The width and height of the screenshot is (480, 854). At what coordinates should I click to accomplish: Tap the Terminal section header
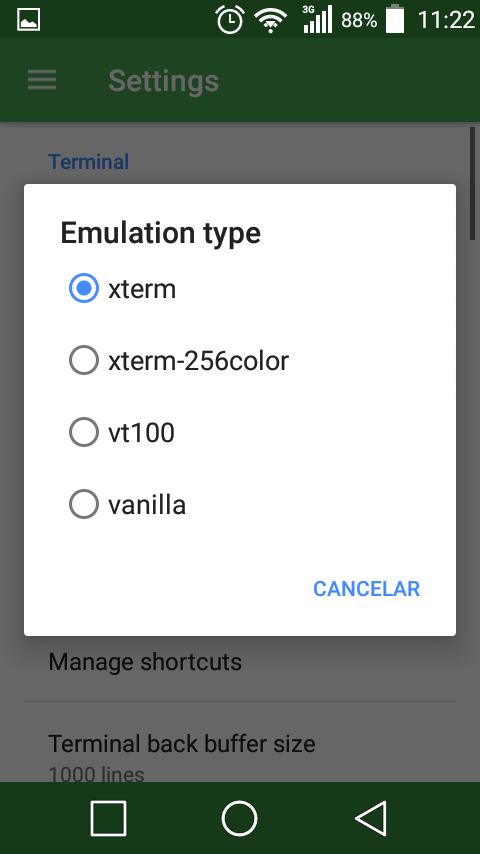point(89,162)
